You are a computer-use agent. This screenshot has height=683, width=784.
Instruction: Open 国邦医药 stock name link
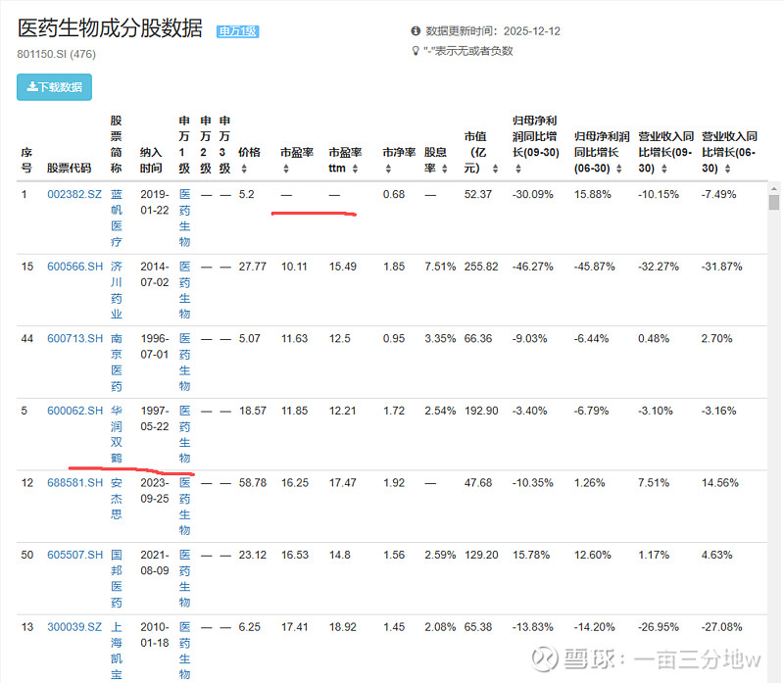[117, 578]
